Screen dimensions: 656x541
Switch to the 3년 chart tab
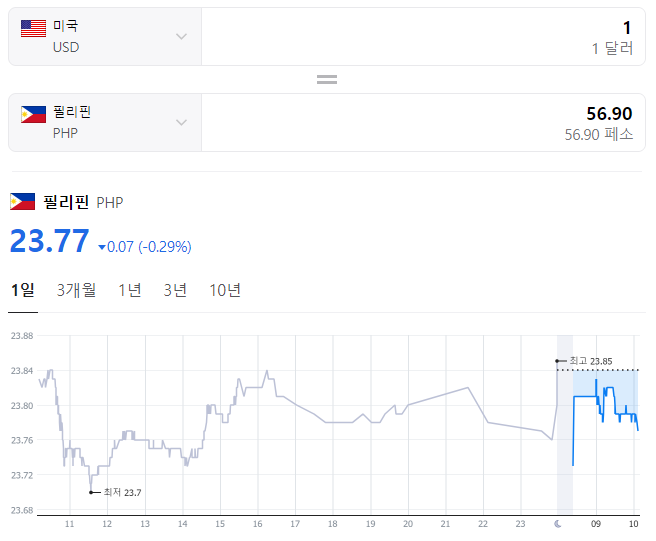point(175,290)
